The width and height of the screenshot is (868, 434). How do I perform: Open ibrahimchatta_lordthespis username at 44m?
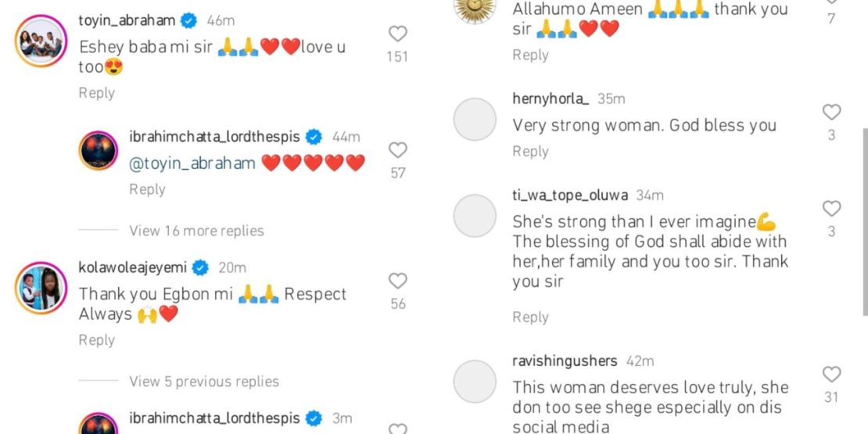(x=215, y=137)
